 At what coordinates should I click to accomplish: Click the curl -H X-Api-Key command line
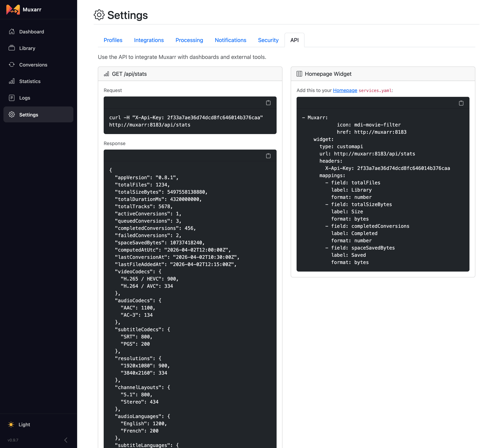[186, 117]
